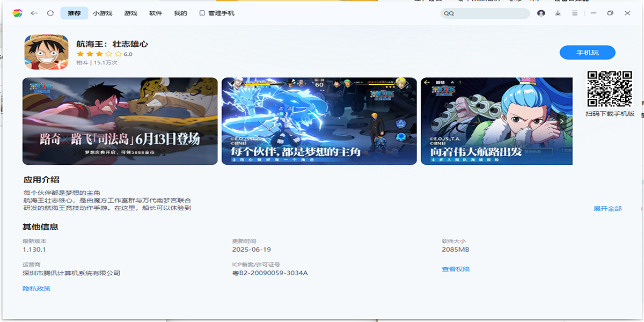Select the 推荐 tab
The image size is (644, 322).
74,13
